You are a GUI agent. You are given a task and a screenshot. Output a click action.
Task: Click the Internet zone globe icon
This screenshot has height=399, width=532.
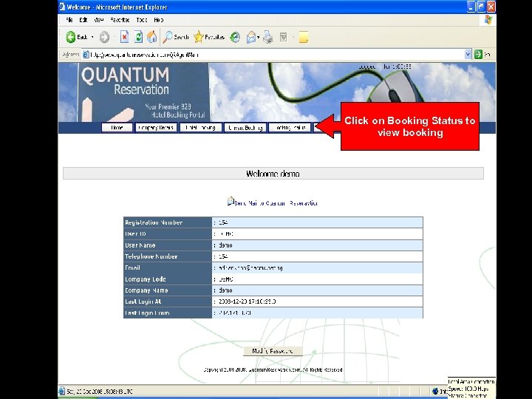pyautogui.click(x=435, y=391)
